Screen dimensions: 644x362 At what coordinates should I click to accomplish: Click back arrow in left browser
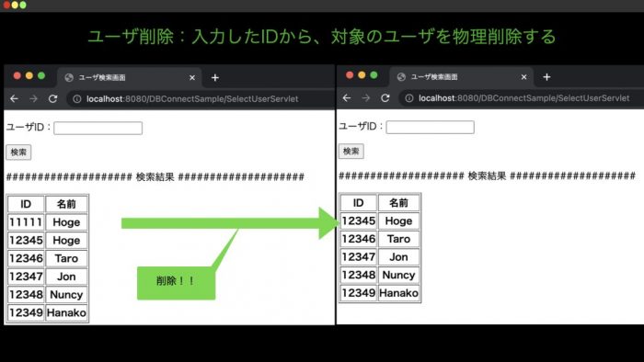pyautogui.click(x=14, y=99)
